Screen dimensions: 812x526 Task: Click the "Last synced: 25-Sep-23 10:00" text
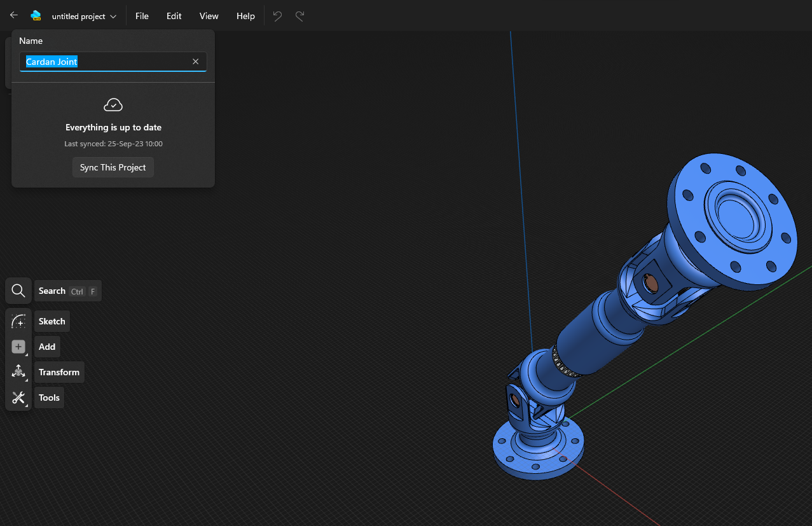tap(113, 144)
